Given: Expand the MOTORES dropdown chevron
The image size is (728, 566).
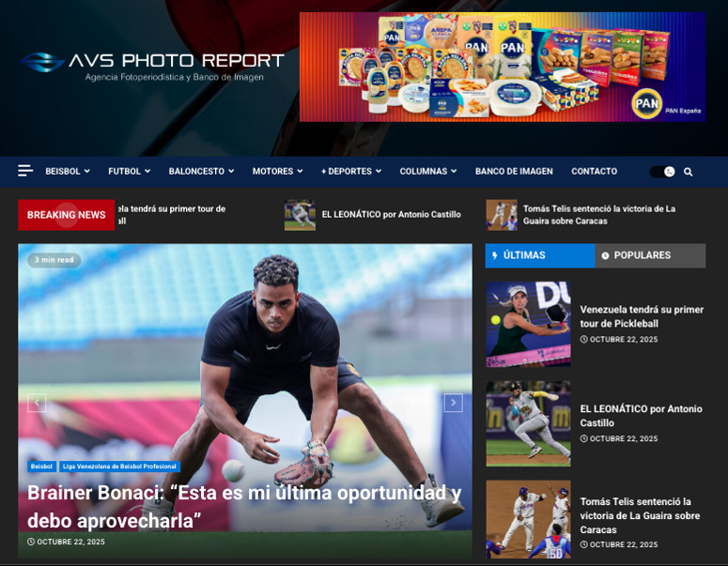Looking at the screenshot, I should click(300, 171).
